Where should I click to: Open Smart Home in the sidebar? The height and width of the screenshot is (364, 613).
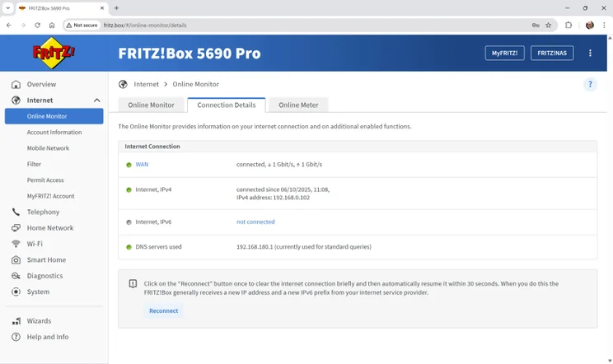coord(46,260)
